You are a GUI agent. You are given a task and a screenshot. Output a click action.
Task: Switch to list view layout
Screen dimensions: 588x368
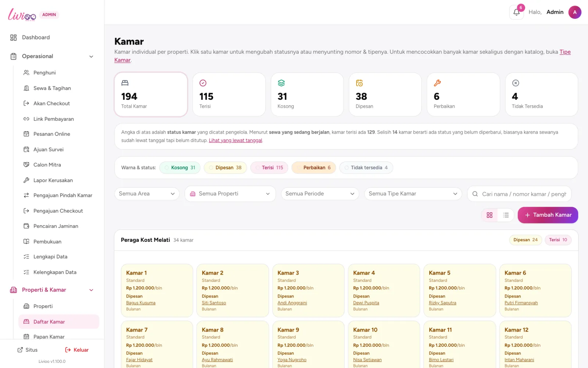[x=506, y=215]
